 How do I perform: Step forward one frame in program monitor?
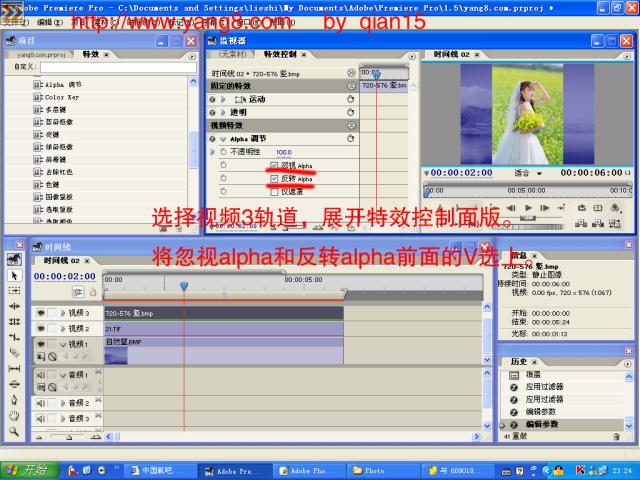pos(544,208)
